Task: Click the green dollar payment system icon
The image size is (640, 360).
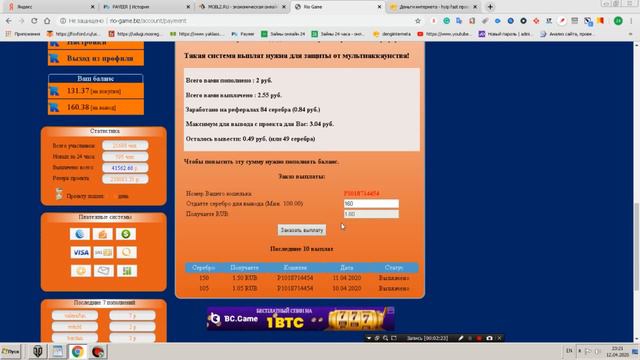Action: pos(126,234)
